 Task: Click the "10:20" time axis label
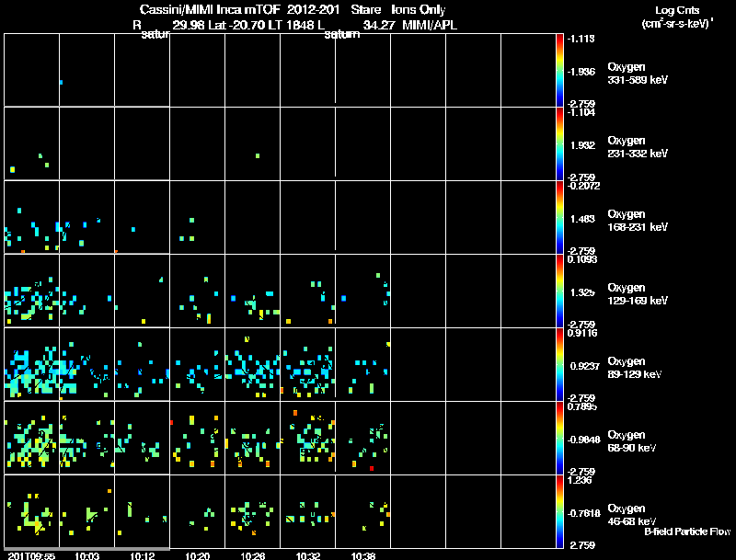[198, 555]
